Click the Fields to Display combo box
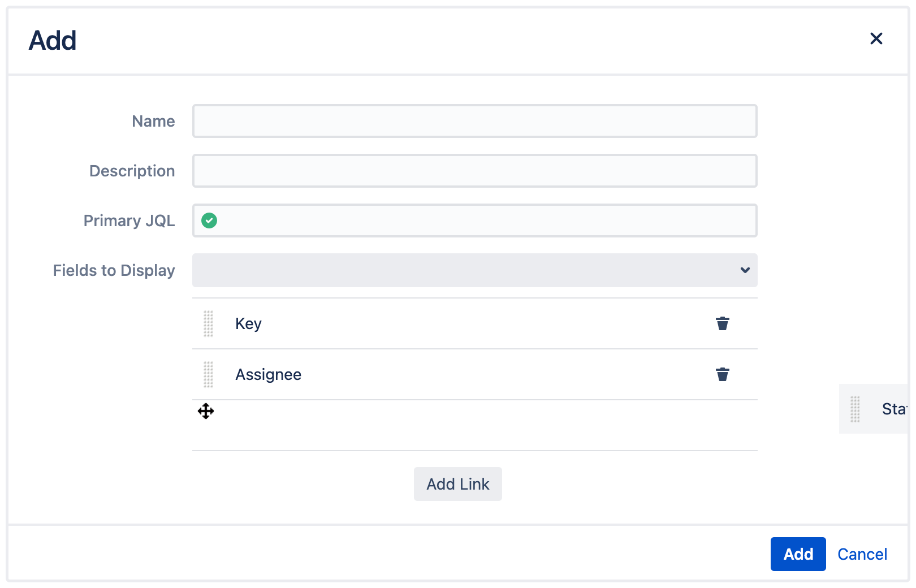916x588 pixels. [x=474, y=270]
